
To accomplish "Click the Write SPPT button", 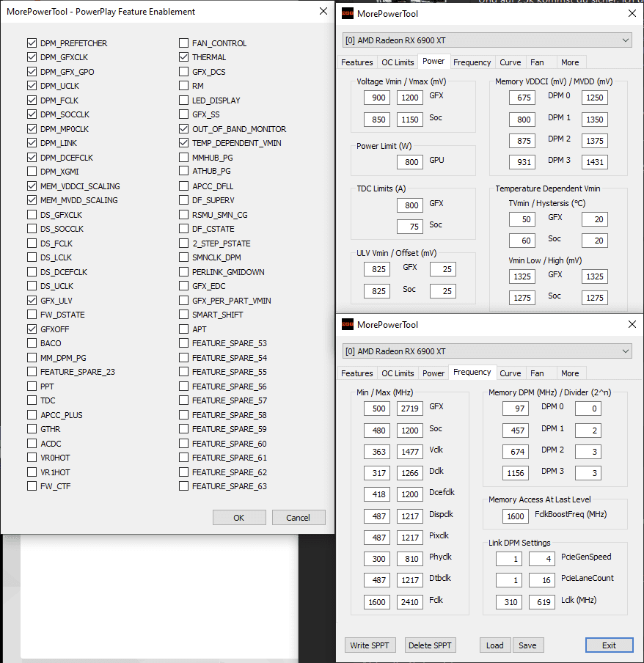I will pos(370,645).
